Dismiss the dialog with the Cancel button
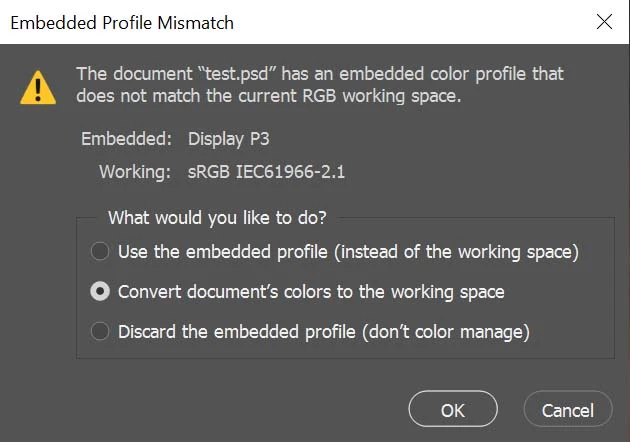Image resolution: width=630 pixels, height=442 pixels. click(x=568, y=409)
